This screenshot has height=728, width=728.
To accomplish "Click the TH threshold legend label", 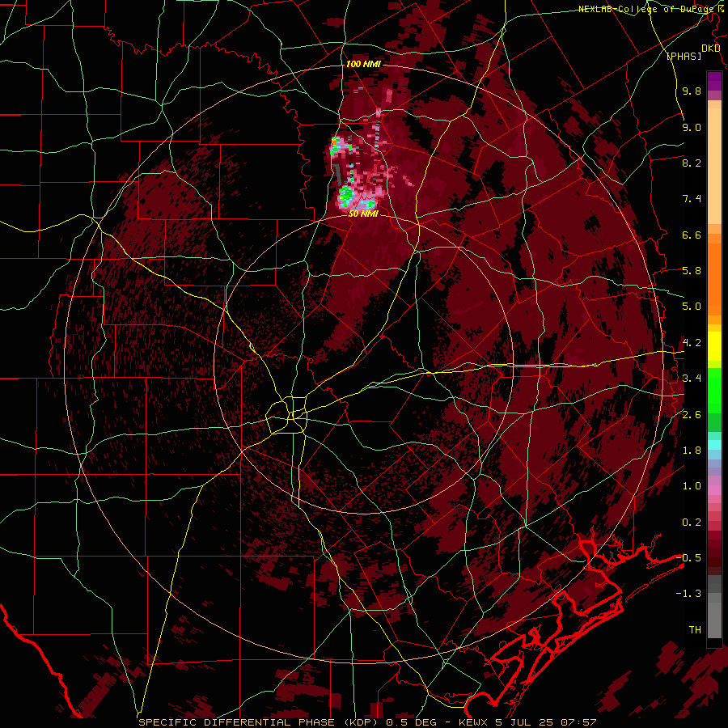I will [x=695, y=629].
